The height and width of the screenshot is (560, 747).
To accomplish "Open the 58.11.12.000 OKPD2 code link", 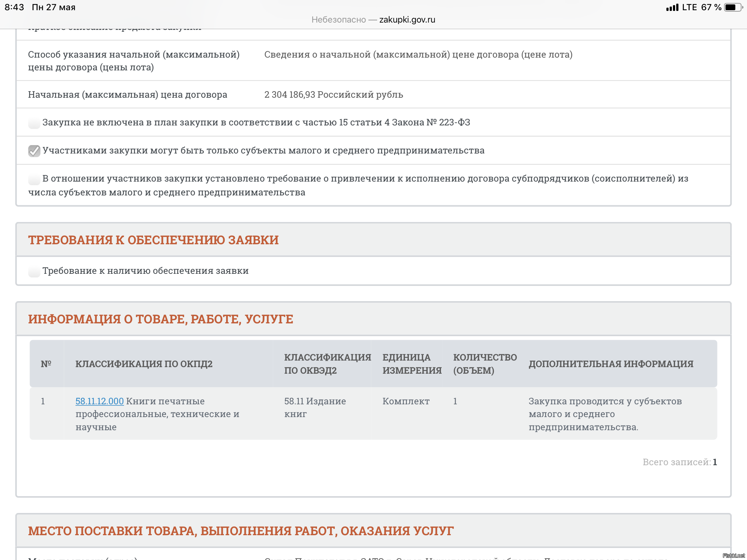I will [99, 401].
